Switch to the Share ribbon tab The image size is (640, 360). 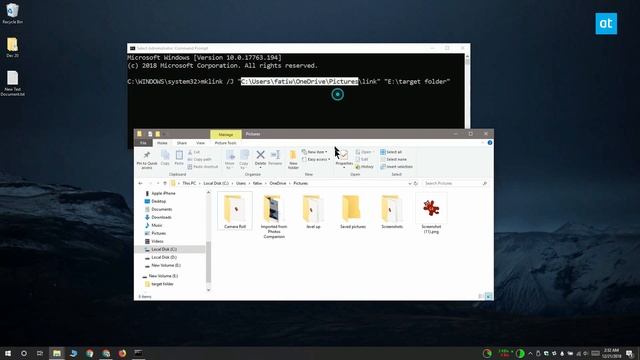point(182,143)
